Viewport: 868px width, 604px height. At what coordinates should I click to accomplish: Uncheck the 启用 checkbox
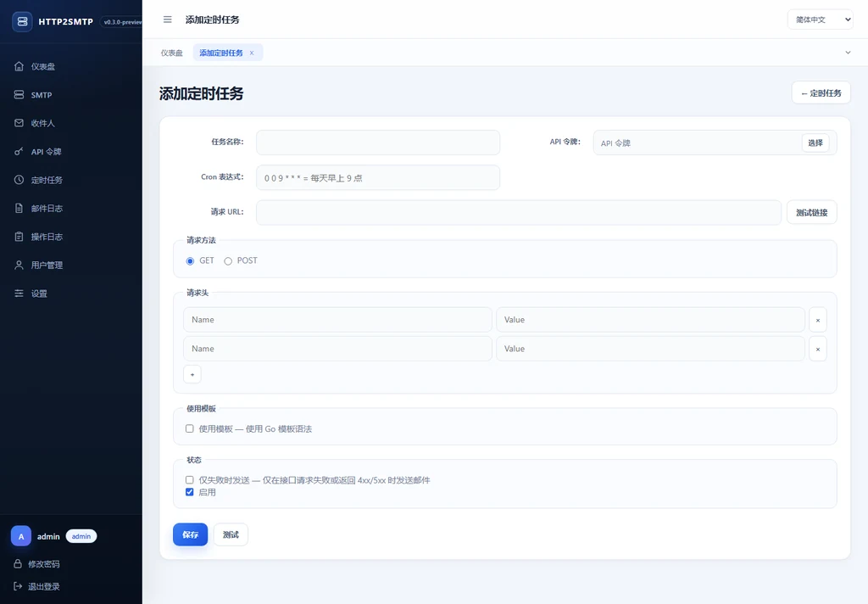pos(189,492)
